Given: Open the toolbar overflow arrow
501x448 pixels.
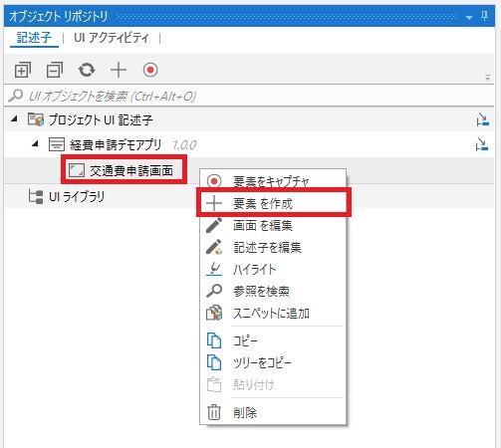Looking at the screenshot, I should tap(488, 78).
